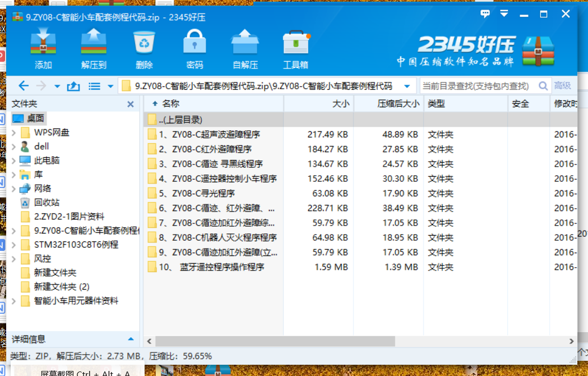Click the 6、ZY08-C循迹、红外避障 folder icon
Screen dimensions: 588x376
tap(152, 208)
